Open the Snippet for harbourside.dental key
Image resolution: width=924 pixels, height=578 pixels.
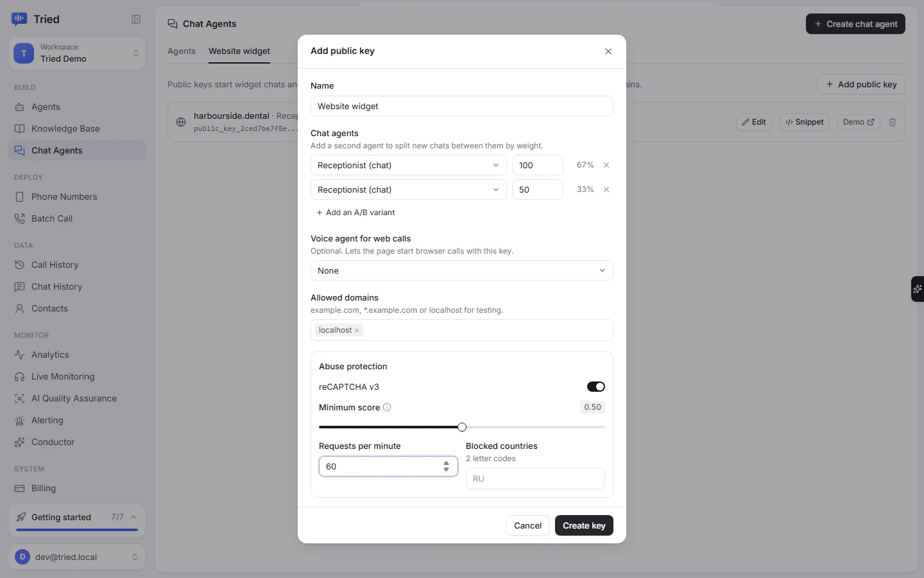pos(805,122)
